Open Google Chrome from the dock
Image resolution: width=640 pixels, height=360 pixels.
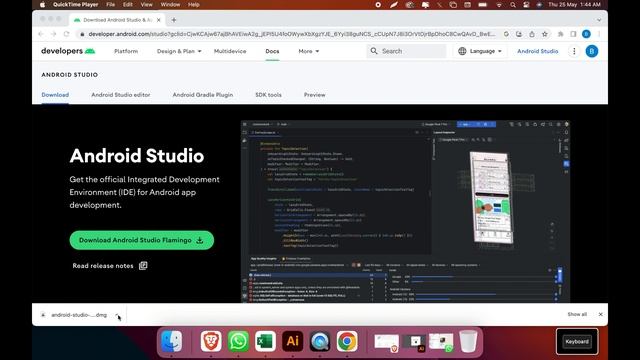click(x=347, y=341)
